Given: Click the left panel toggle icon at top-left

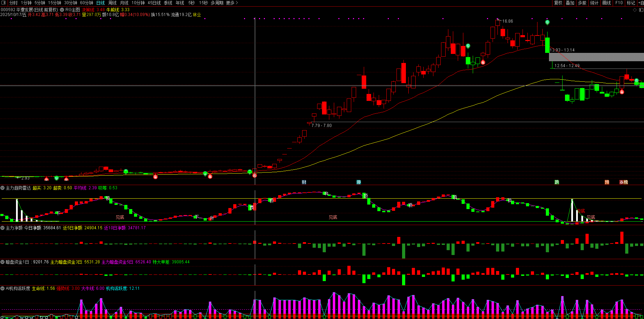Looking at the screenshot, I should coord(4,3).
